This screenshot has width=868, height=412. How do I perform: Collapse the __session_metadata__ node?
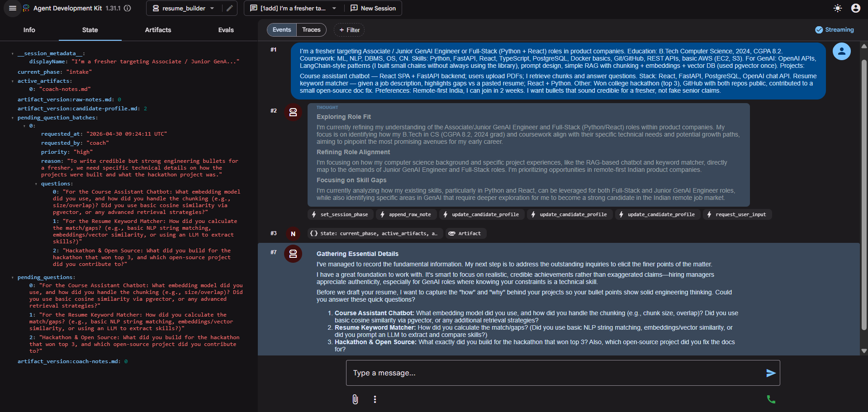pos(13,54)
